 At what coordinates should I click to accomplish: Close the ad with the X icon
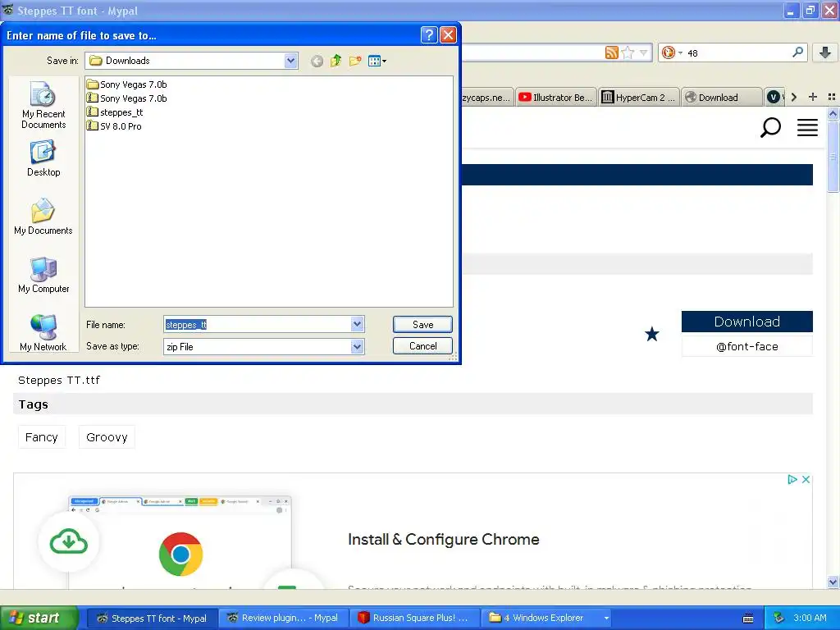[806, 479]
